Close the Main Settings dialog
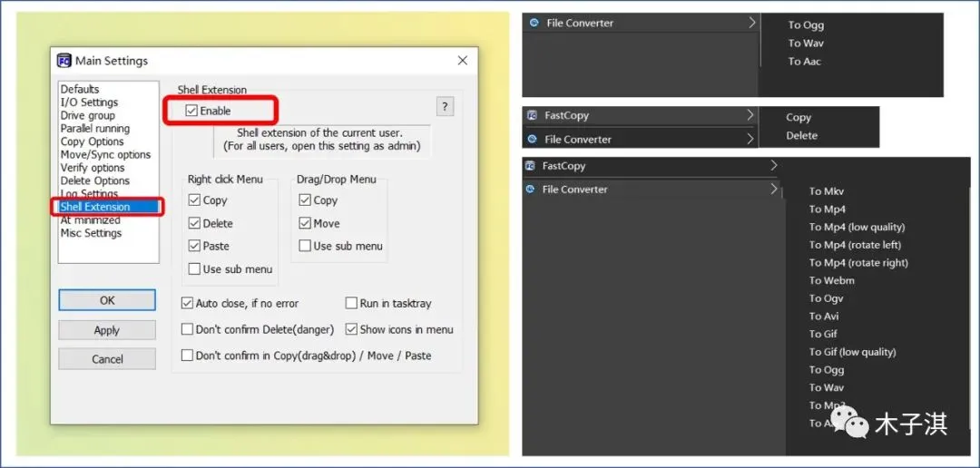Viewport: 980px width, 468px height. [463, 61]
